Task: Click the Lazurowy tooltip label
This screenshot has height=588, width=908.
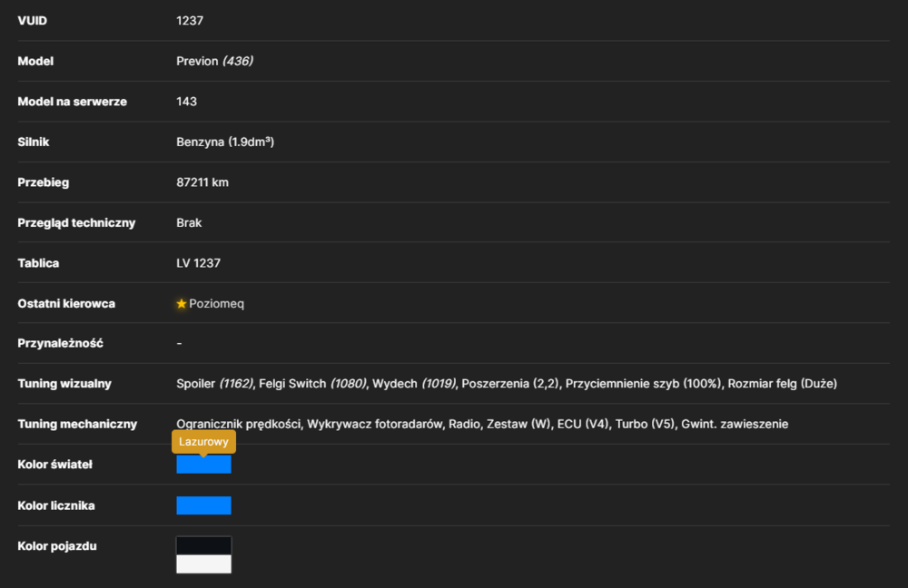Action: click(x=203, y=442)
